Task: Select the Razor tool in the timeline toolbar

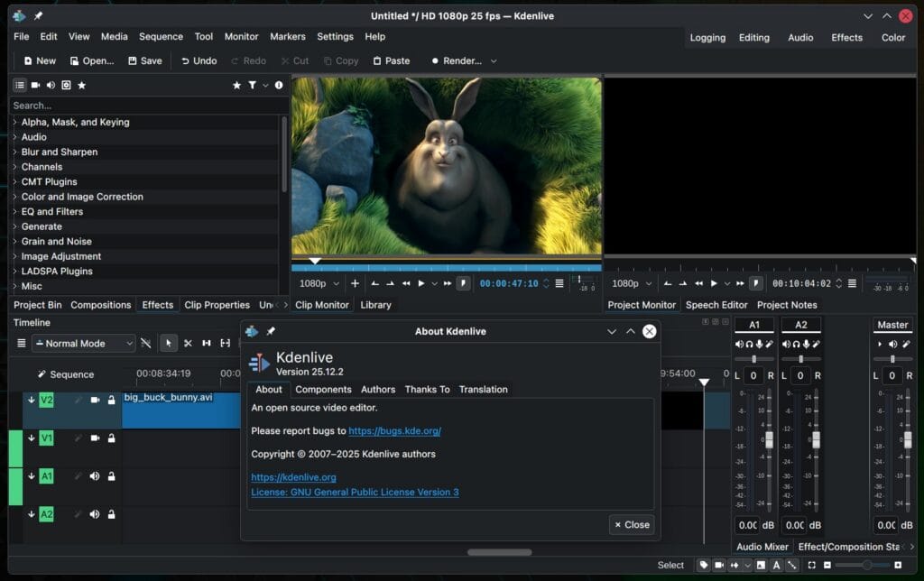Action: (x=188, y=343)
